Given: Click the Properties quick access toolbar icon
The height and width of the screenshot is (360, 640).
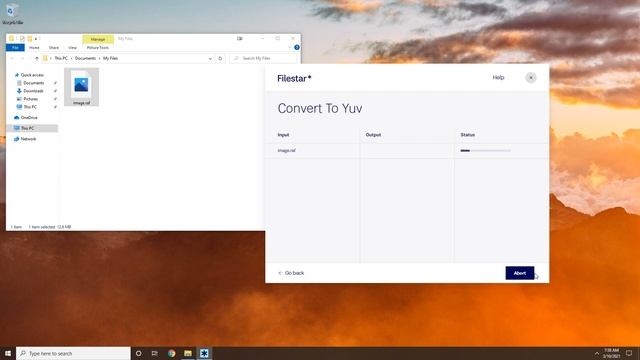Looking at the screenshot, I should [22, 39].
